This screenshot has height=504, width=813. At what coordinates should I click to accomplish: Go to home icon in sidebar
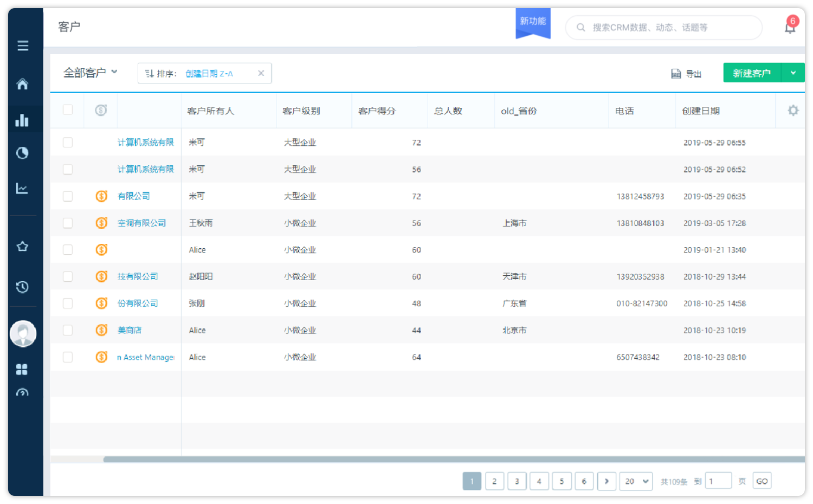point(22,84)
